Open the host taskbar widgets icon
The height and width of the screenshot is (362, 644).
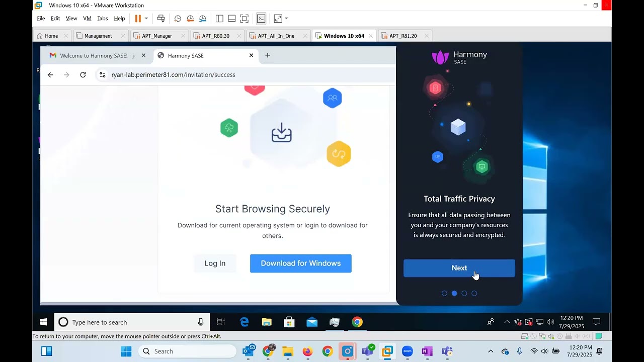tap(47, 351)
